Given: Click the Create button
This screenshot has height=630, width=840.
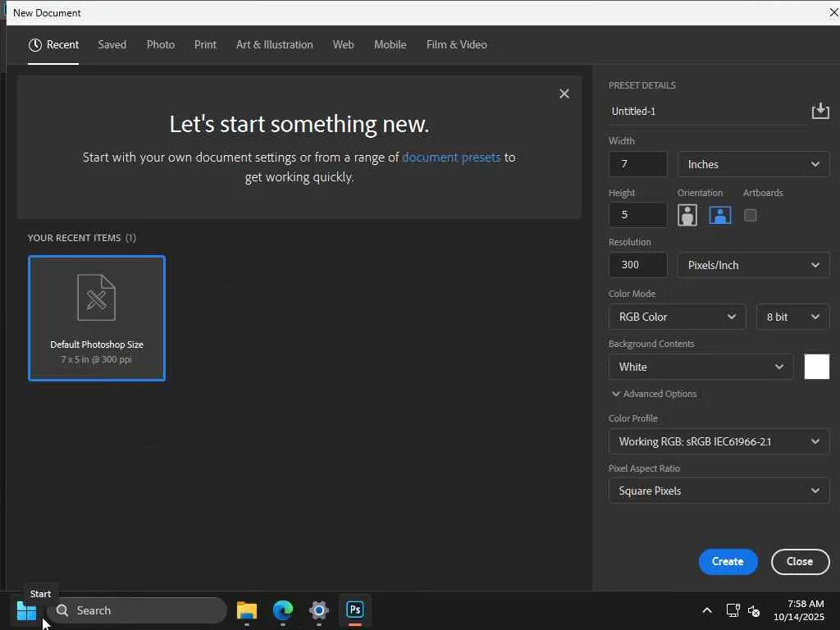Looking at the screenshot, I should click(x=728, y=561).
